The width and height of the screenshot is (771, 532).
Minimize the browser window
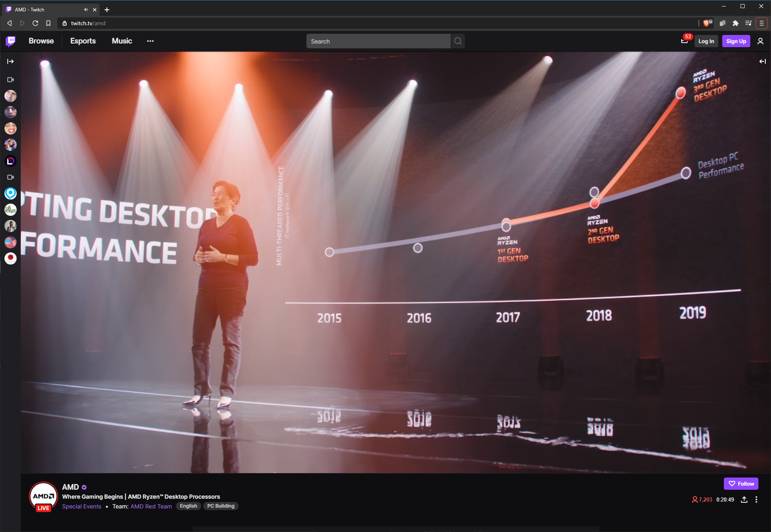pos(724,6)
